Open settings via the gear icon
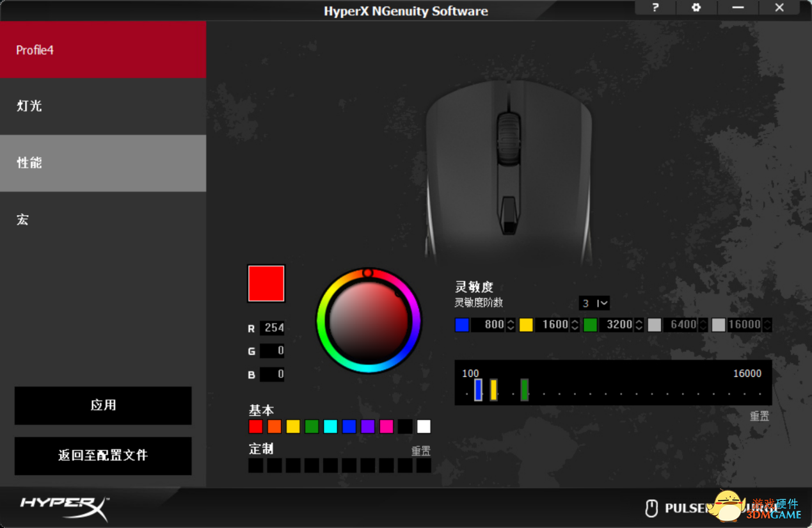The height and width of the screenshot is (528, 812). tap(696, 8)
